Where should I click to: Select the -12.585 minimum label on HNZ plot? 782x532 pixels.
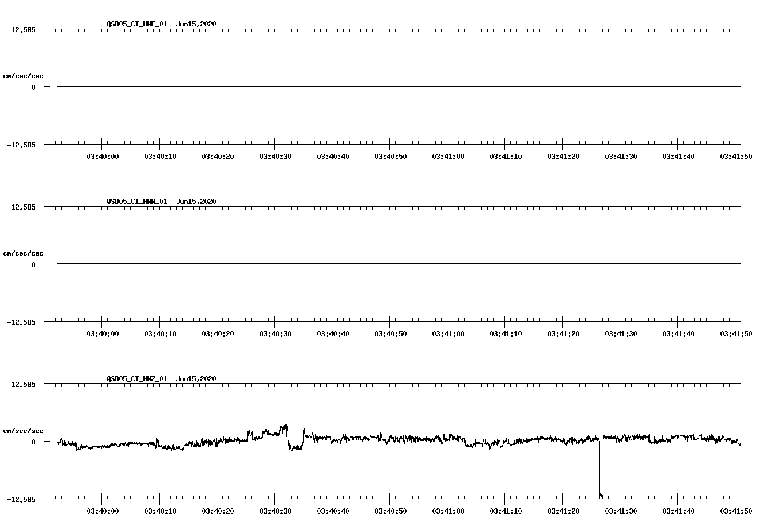[21, 499]
